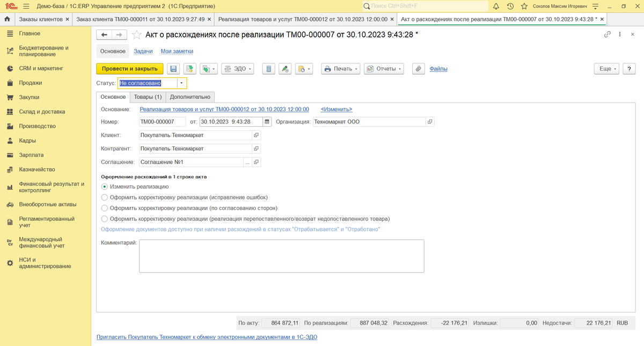Open Мои заметки navigation link

pos(177,51)
